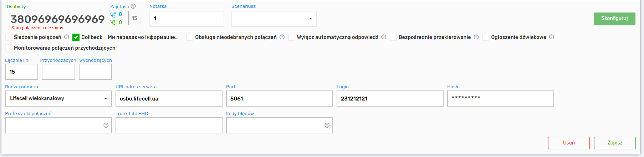Image resolution: width=644 pixels, height=157 pixels.
Task: Click the URL adres serwera field
Action: click(x=169, y=99)
